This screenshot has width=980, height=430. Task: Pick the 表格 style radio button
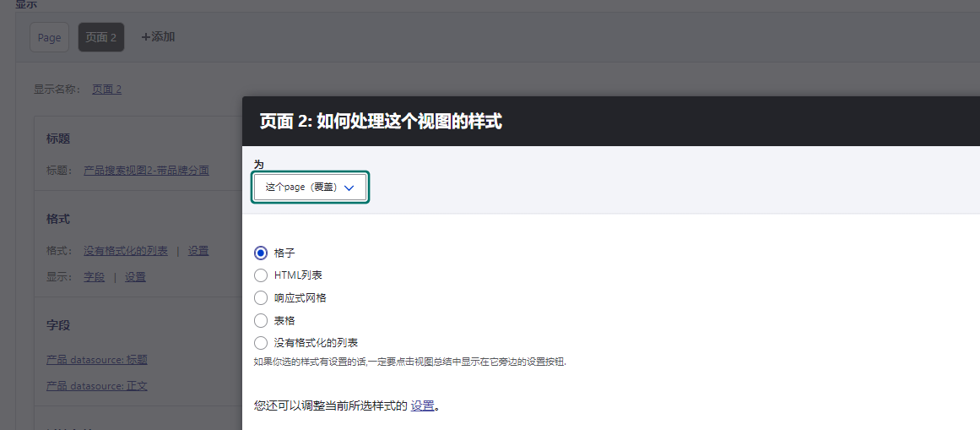click(x=261, y=320)
